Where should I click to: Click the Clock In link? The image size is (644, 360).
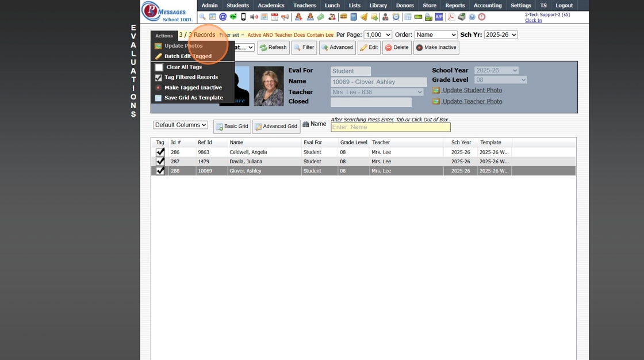pos(533,20)
